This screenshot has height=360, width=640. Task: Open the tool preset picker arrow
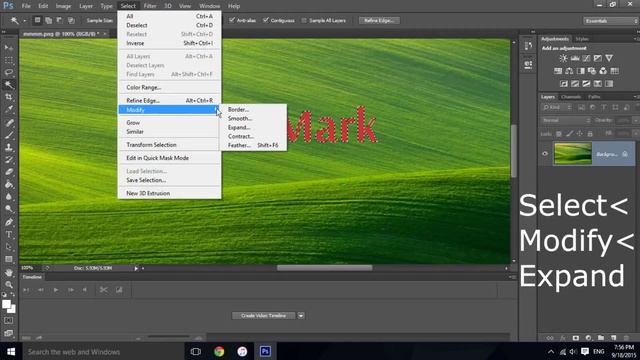pyautogui.click(x=24, y=20)
